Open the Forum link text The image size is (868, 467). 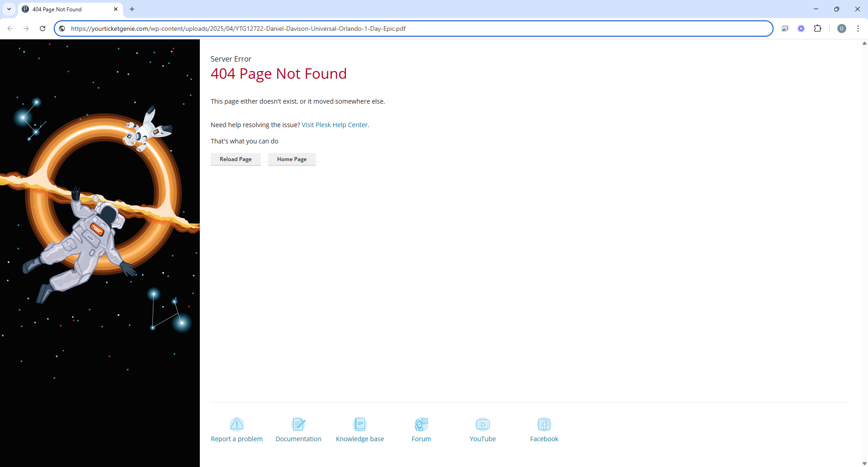point(421,439)
